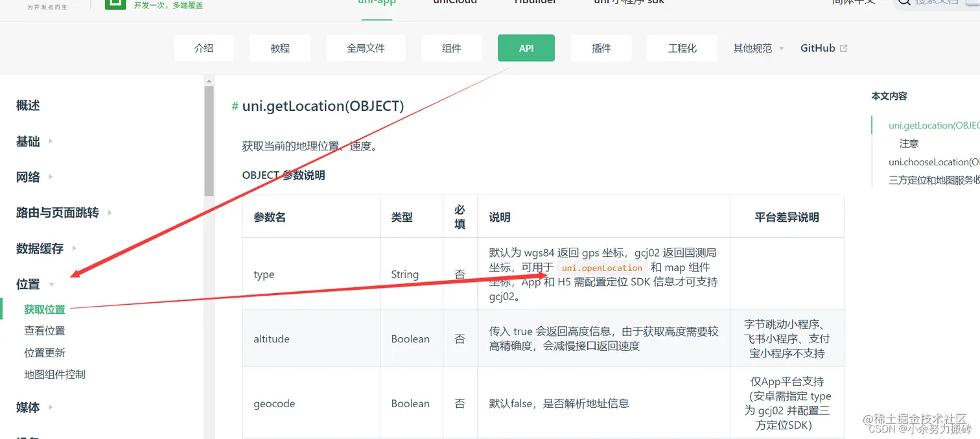Screen dimensions: 980x439
Task: Select the green API tab
Action: [x=526, y=48]
